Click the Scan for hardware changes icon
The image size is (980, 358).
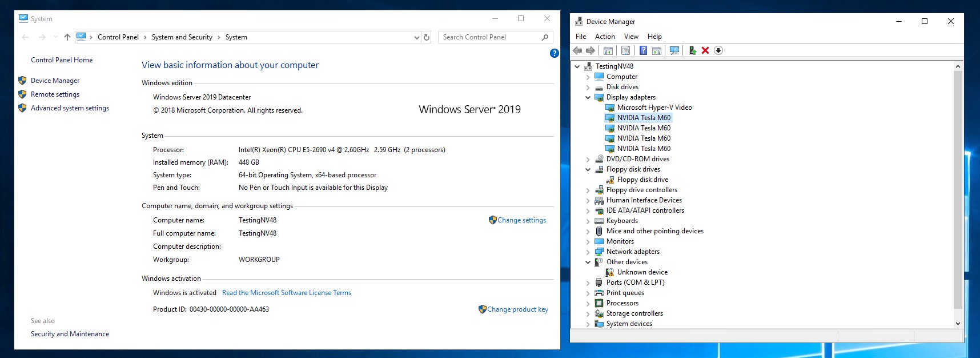point(674,50)
